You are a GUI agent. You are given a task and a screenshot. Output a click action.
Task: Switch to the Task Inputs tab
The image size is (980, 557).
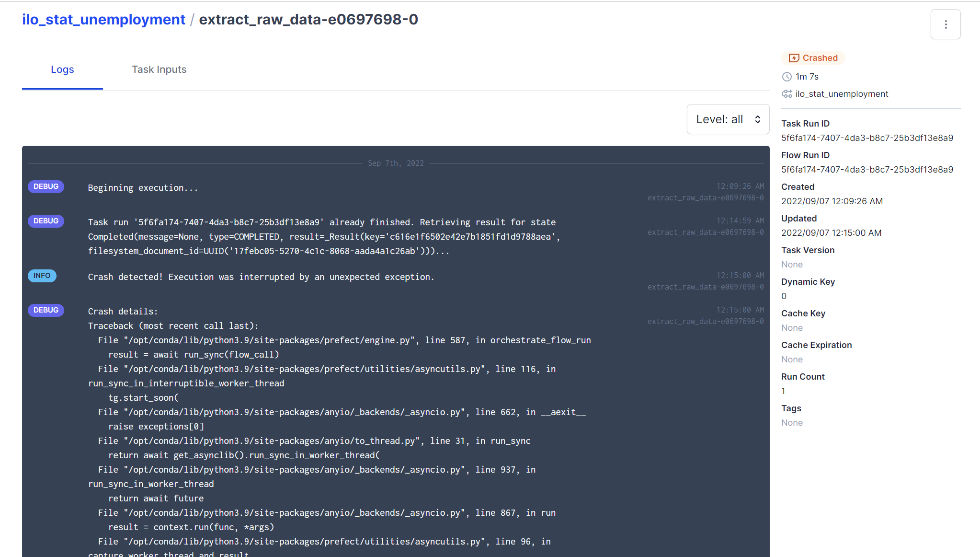pos(159,69)
